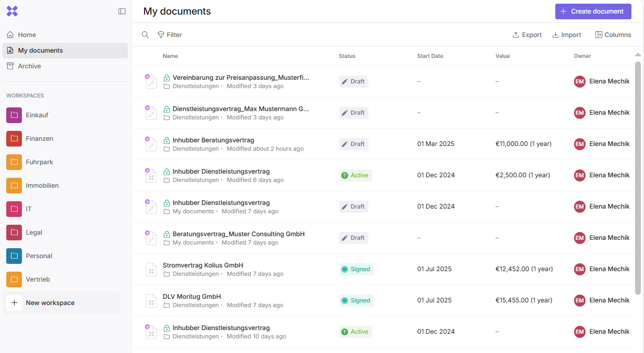Select the blue Personal workspace folder
This screenshot has width=644, height=353.
coord(14,256)
